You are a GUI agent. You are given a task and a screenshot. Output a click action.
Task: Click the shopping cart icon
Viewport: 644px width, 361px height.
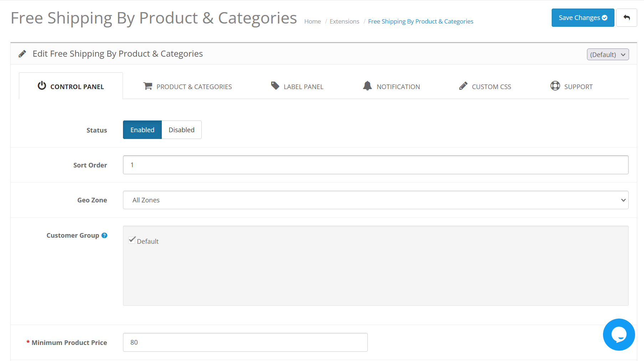point(148,86)
